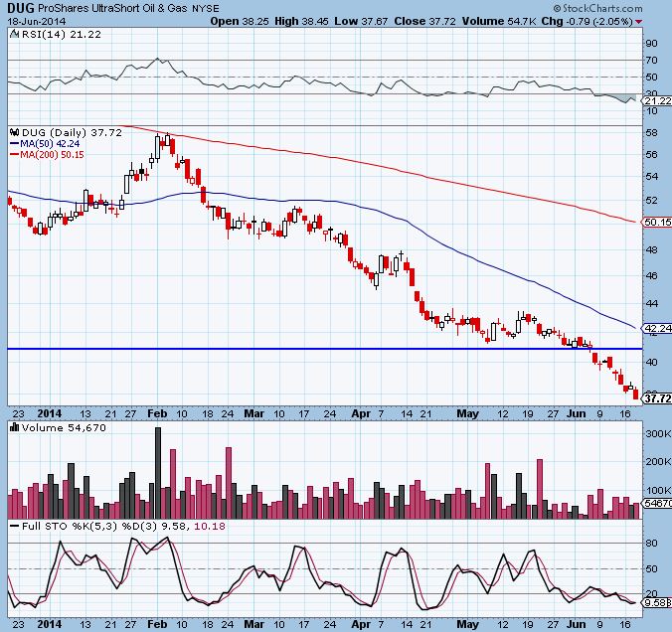Click the MA(50) 42.24 legend entry
This screenshot has width=672, height=632.
(45, 143)
